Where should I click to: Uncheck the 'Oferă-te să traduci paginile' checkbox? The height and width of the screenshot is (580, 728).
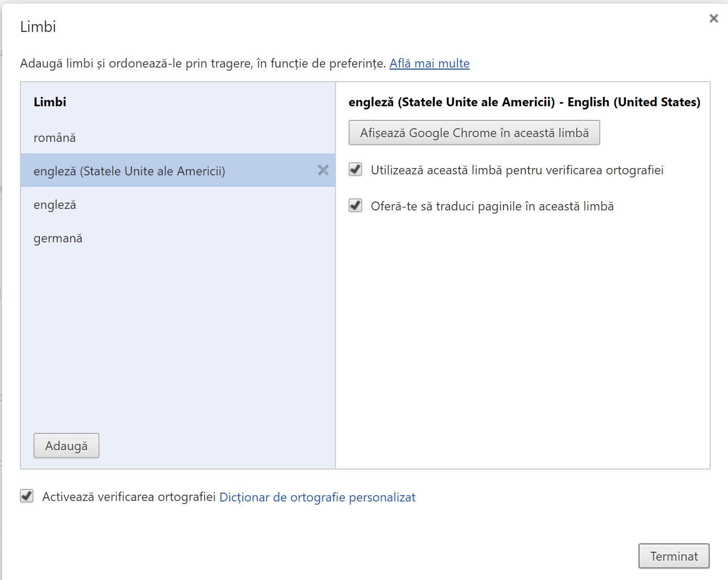(x=355, y=206)
